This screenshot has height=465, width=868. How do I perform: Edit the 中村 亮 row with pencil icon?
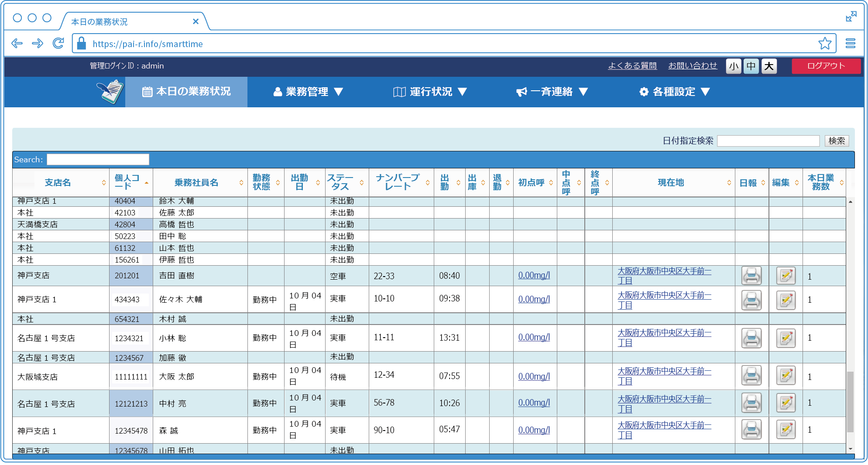[786, 403]
